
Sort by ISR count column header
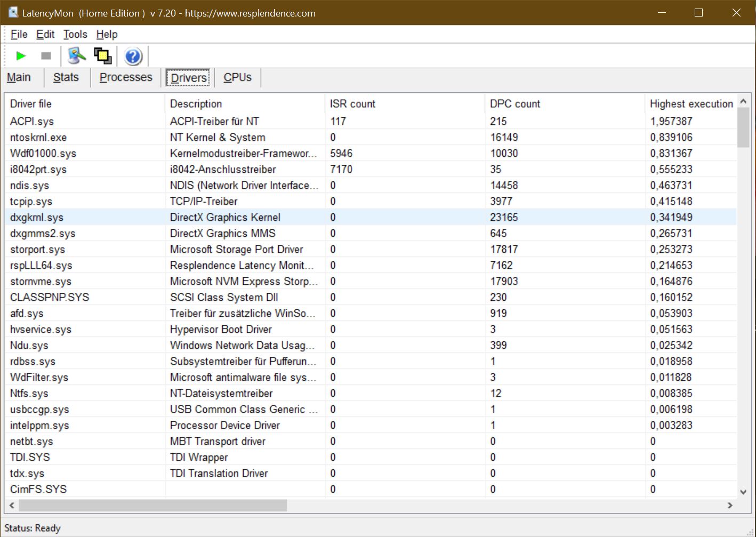coord(352,104)
